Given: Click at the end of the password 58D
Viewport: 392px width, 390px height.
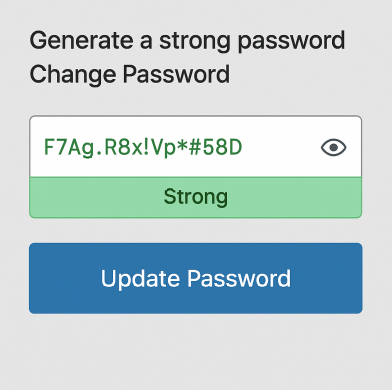Looking at the screenshot, I should coord(243,147).
